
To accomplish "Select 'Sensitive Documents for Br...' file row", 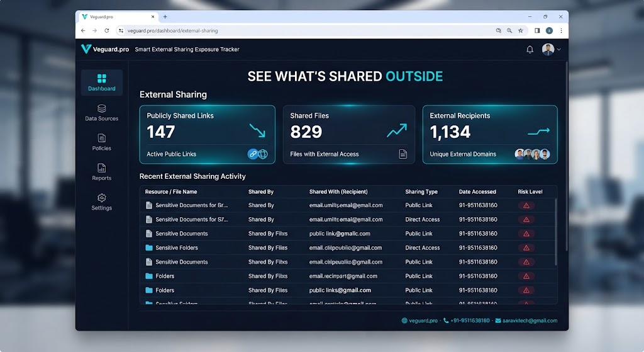I will [348, 205].
